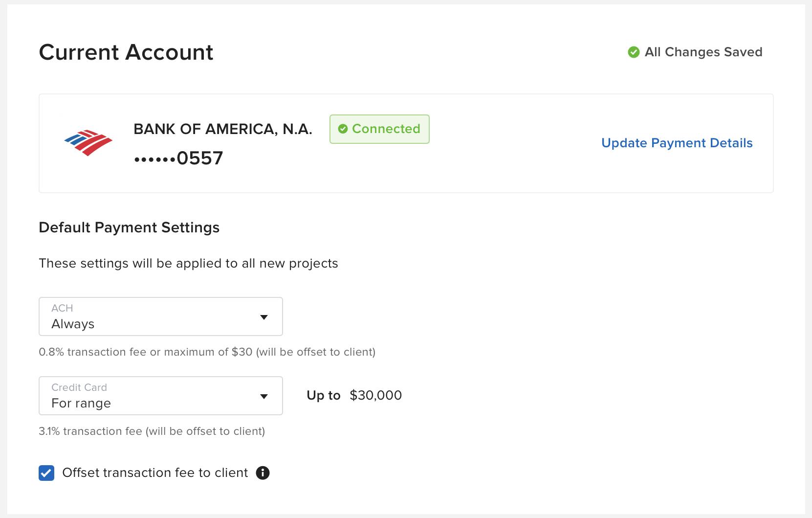Click the All Changes Saved status text
Screen dimensions: 812x518
click(703, 52)
